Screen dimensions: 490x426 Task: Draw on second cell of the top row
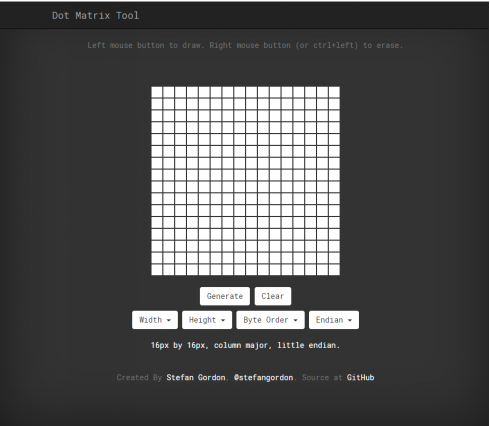click(169, 92)
